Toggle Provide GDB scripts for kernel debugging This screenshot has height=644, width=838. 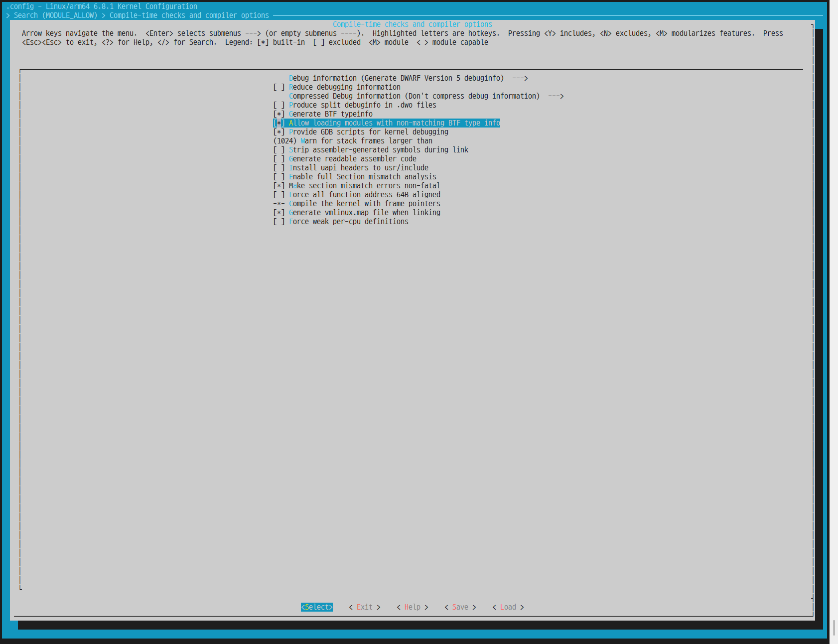click(x=361, y=132)
